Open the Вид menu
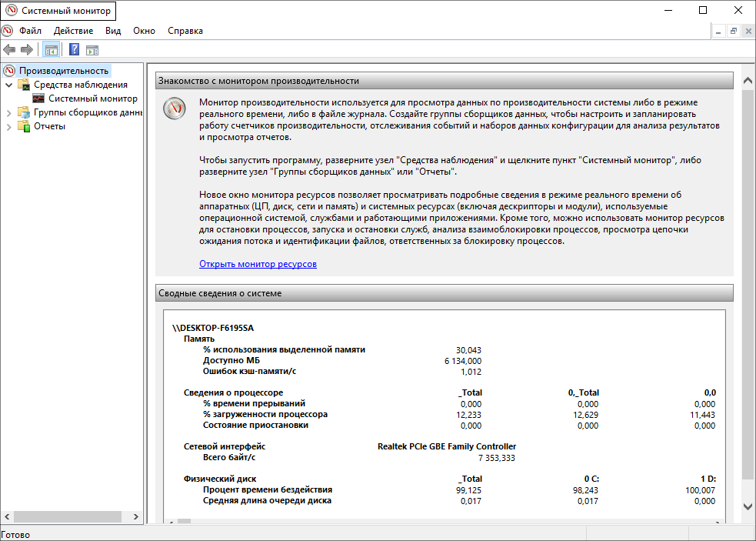 tap(113, 31)
